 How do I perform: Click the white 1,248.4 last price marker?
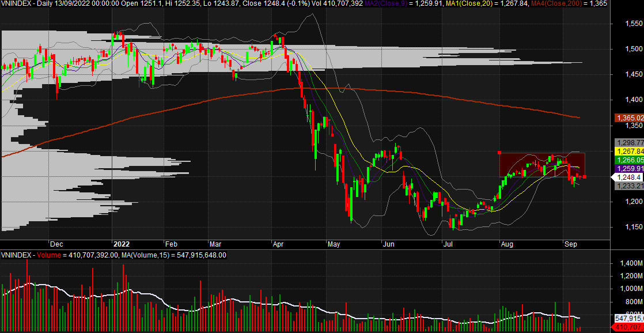(628, 178)
